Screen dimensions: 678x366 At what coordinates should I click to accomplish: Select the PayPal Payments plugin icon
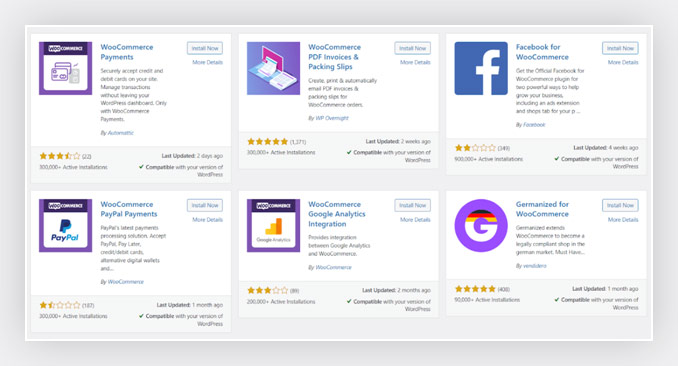(65, 225)
